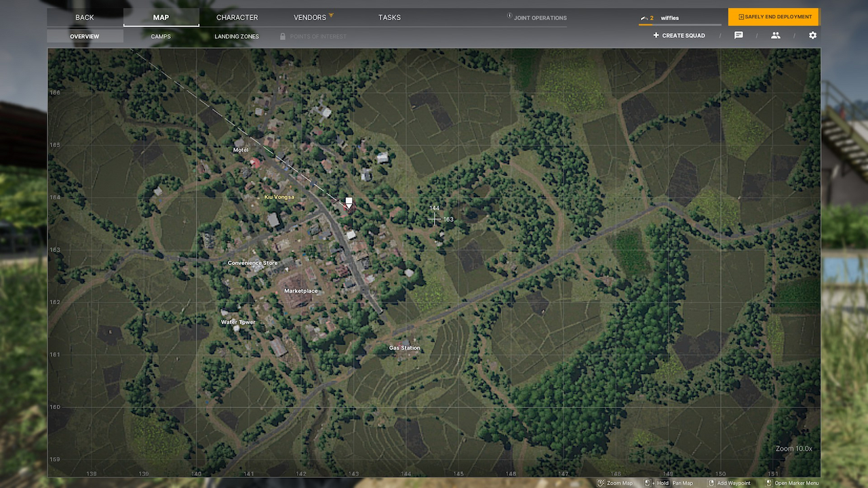Click the orange notification marker on Vendors

coord(332,15)
